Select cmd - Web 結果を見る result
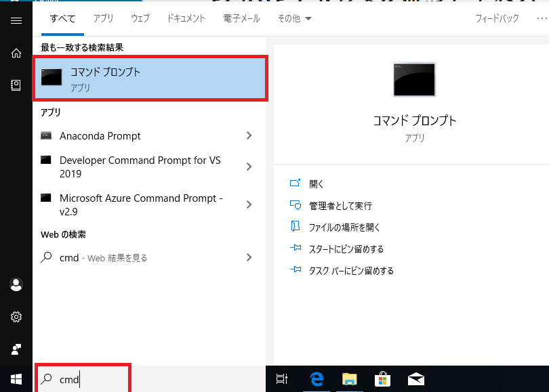The width and height of the screenshot is (549, 392). 104,258
